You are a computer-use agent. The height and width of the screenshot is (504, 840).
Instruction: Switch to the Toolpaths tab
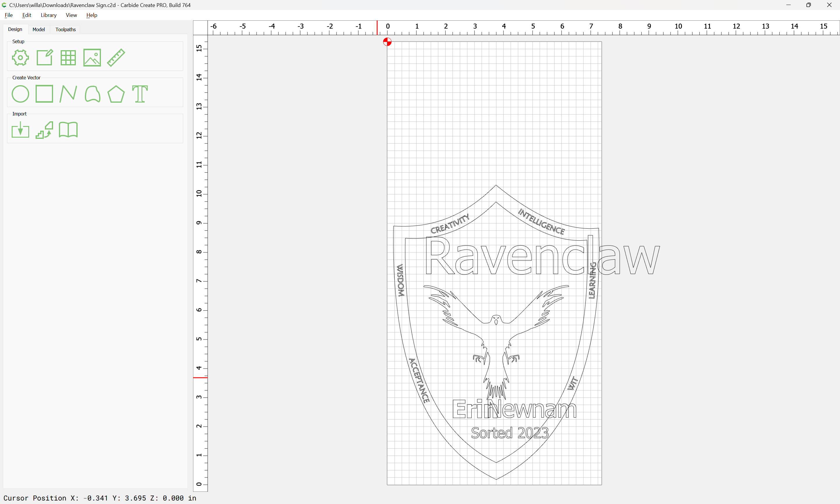(x=66, y=29)
